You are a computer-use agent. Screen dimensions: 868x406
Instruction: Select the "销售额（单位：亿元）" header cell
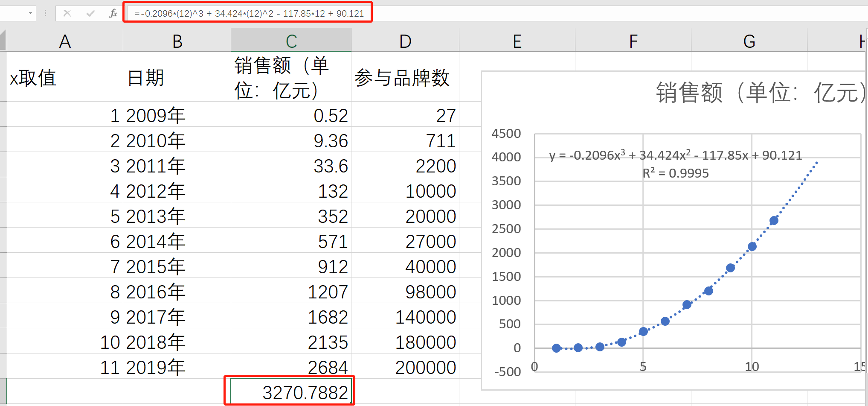pyautogui.click(x=291, y=77)
